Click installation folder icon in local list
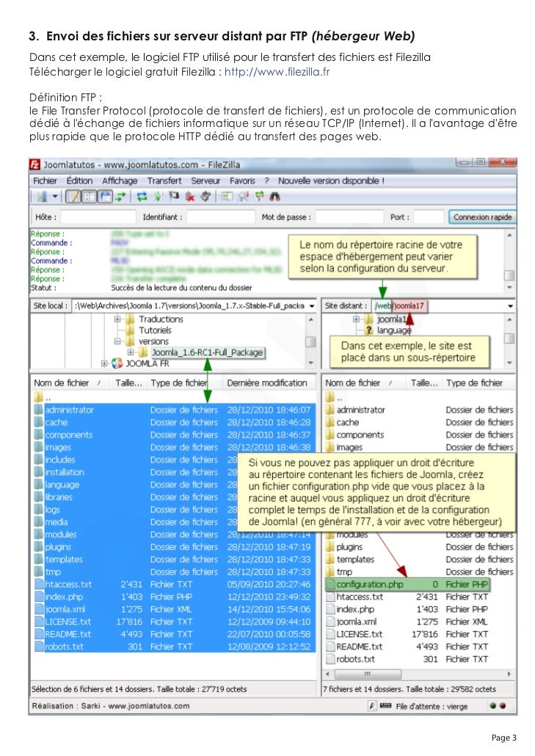Screen dimensions: 535x756 39,473
